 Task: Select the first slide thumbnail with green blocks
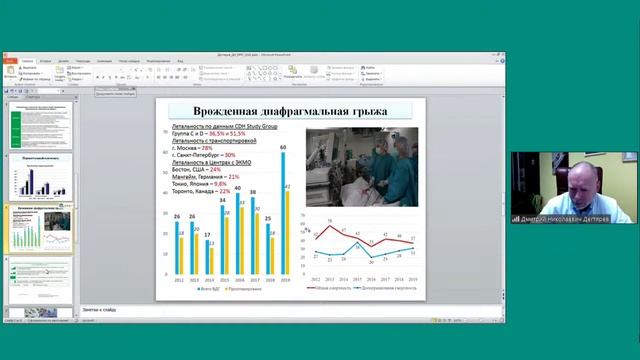41,125
